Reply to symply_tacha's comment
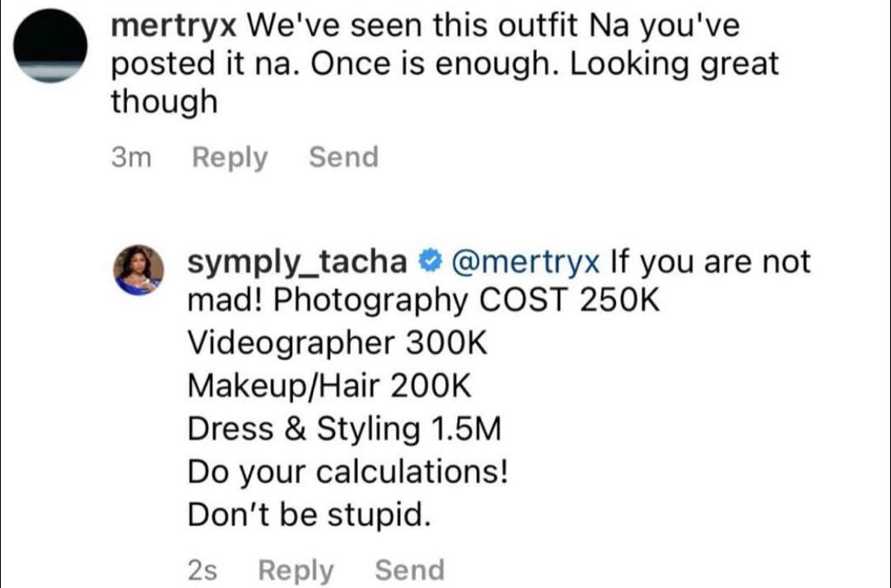This screenshot has width=891, height=588. (296, 571)
